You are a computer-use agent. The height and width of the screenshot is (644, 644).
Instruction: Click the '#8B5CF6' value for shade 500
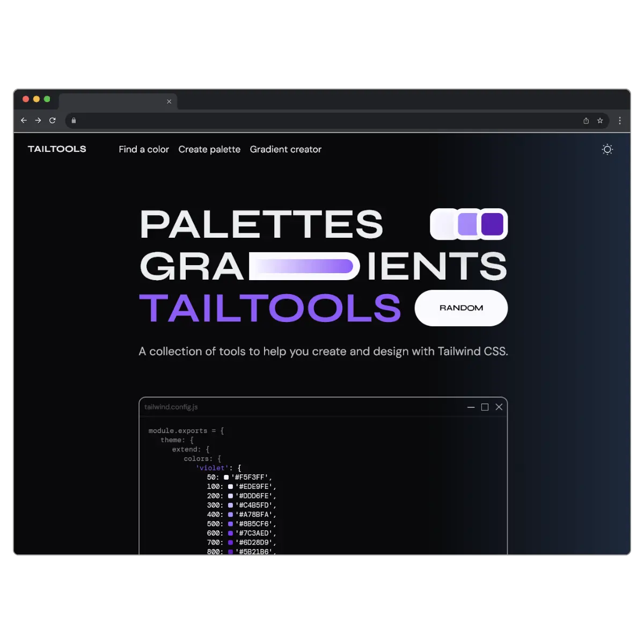click(255, 524)
